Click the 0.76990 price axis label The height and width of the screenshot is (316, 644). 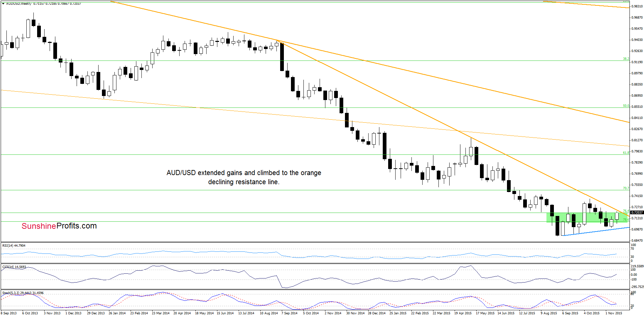click(x=637, y=174)
